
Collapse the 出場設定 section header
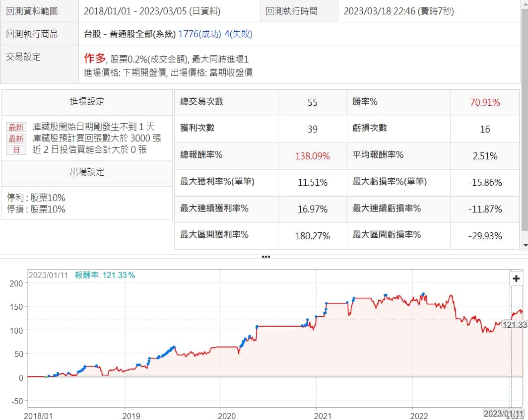(87, 172)
